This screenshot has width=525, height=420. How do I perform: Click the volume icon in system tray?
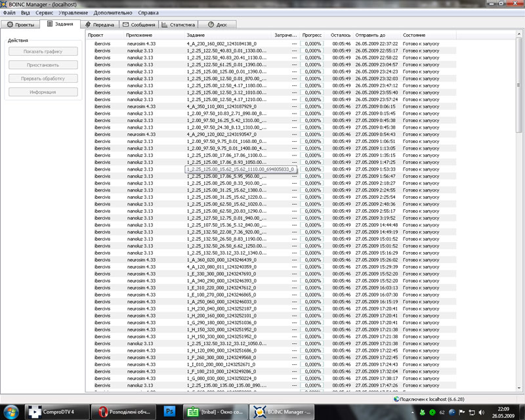point(482,412)
